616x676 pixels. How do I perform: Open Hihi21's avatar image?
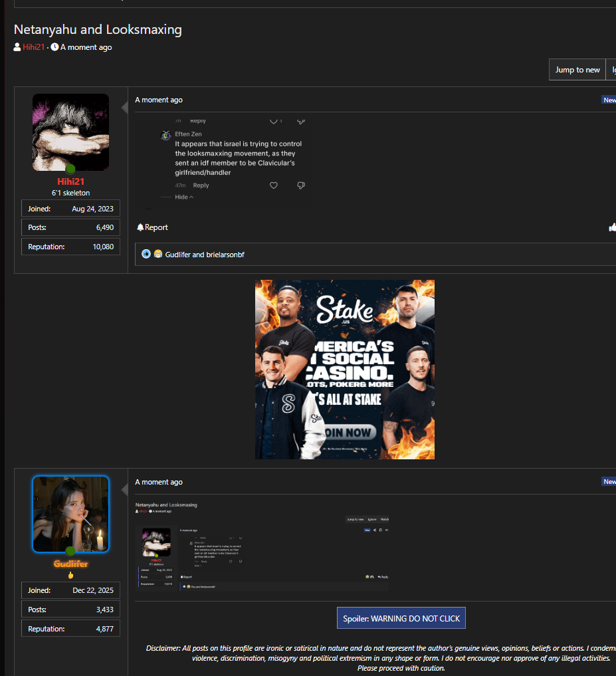pos(70,132)
